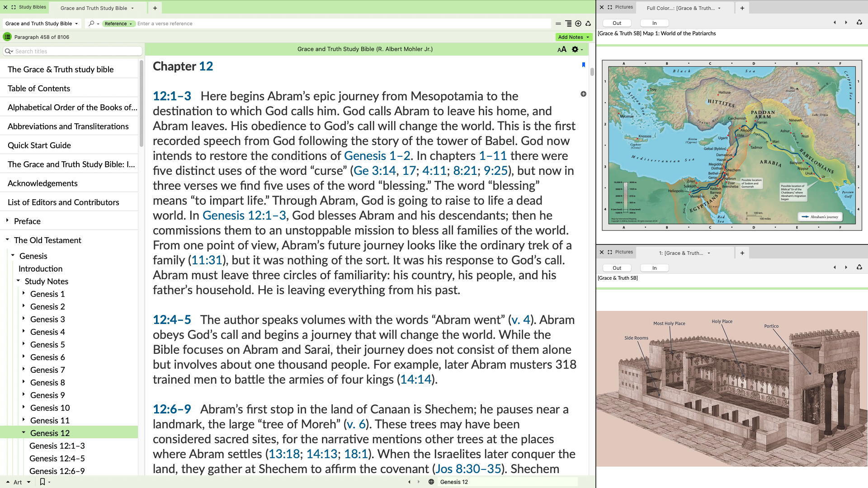Detach the Study Bibles zone window

click(x=14, y=7)
